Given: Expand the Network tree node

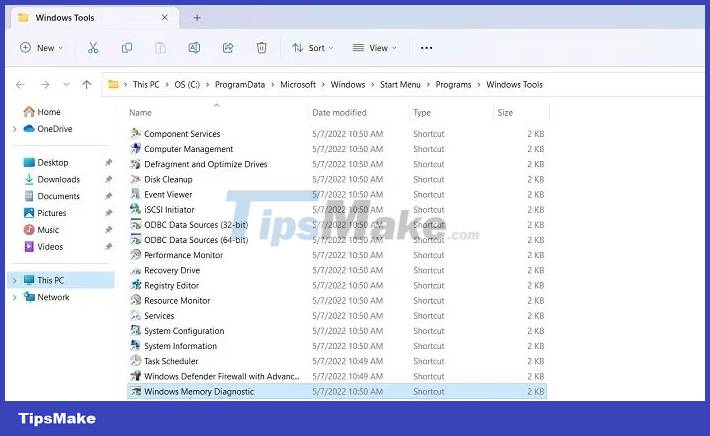Looking at the screenshot, I should pos(14,297).
